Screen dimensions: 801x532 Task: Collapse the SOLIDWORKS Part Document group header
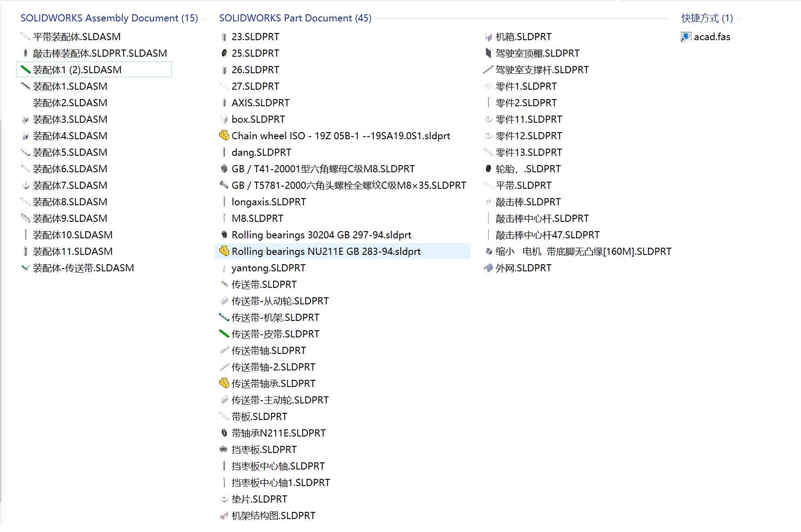[295, 18]
